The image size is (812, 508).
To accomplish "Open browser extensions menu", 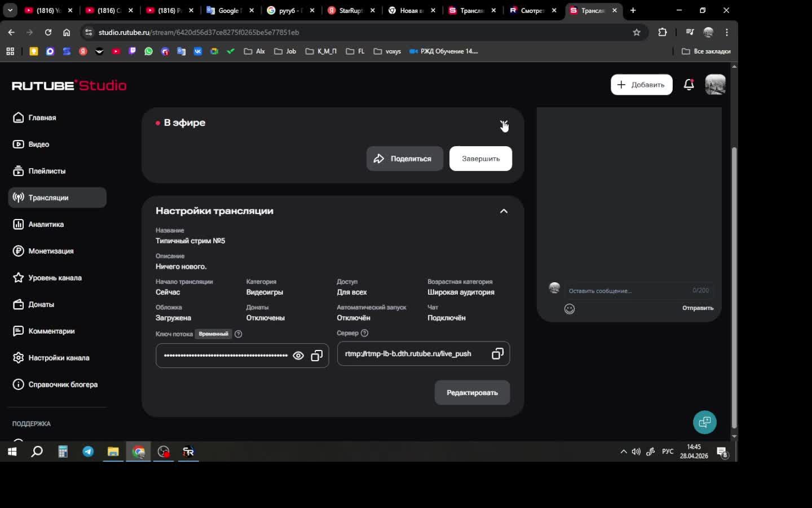I will pos(663,32).
